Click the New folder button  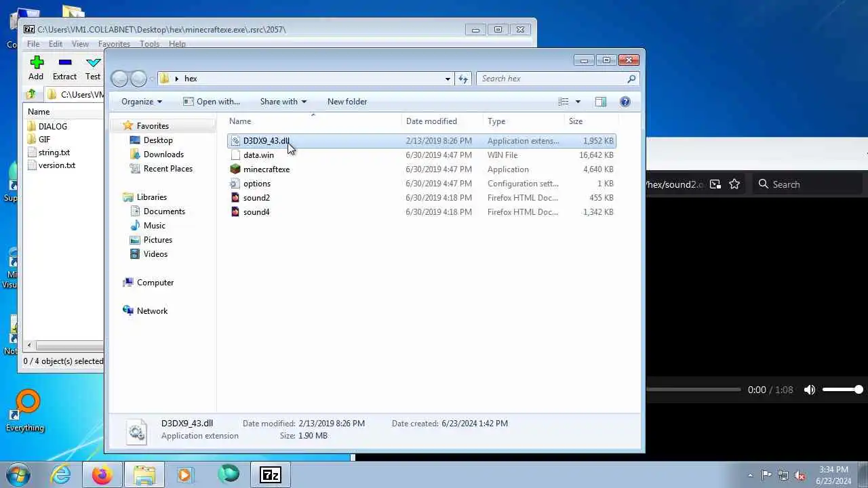(x=347, y=102)
